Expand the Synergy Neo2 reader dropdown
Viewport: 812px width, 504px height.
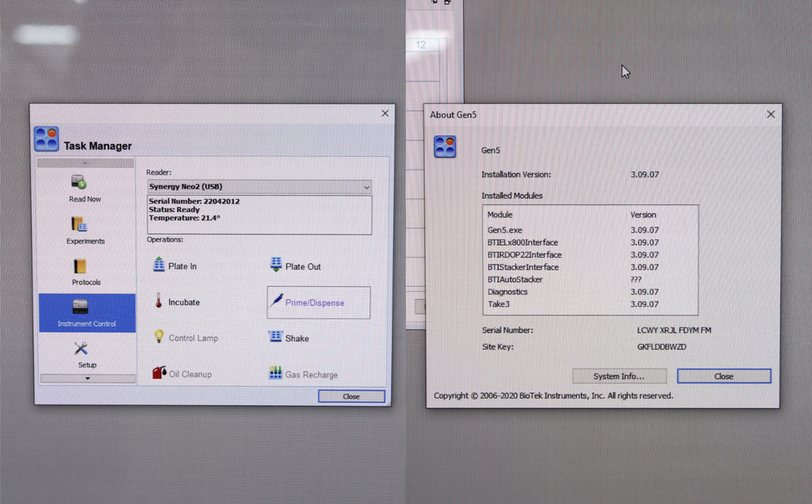(259, 187)
